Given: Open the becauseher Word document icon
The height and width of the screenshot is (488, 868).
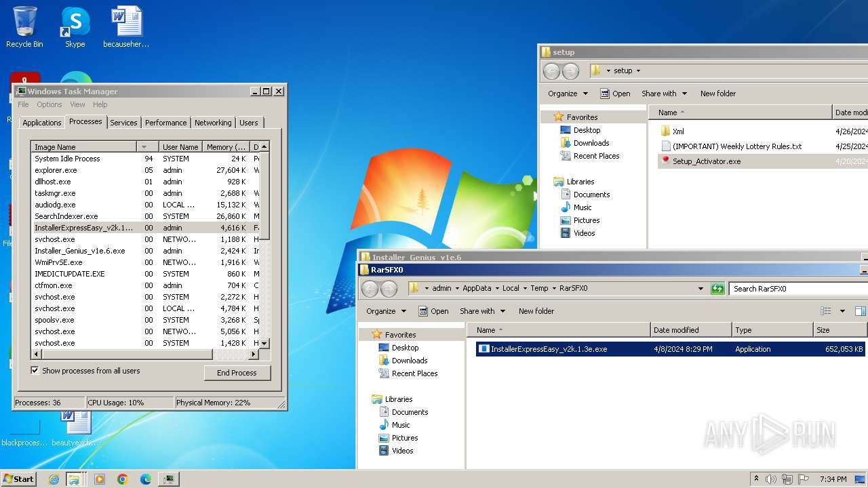Looking at the screenshot, I should click(126, 27).
